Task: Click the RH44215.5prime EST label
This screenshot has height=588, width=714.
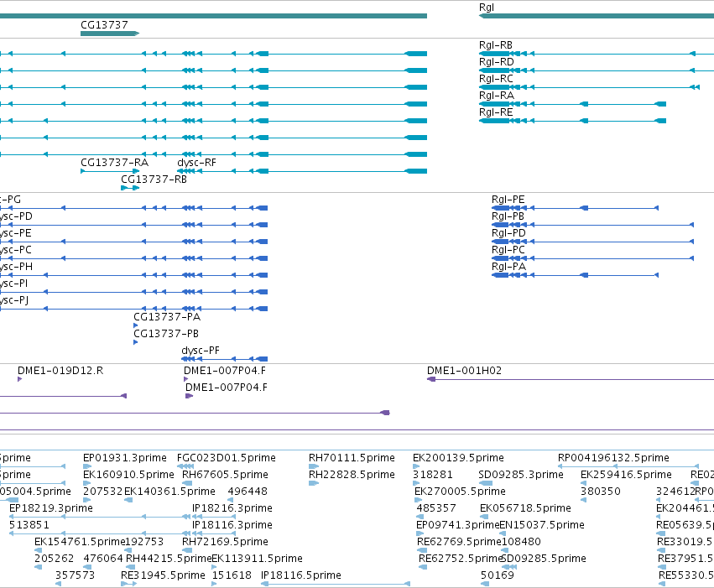Action: [169, 559]
